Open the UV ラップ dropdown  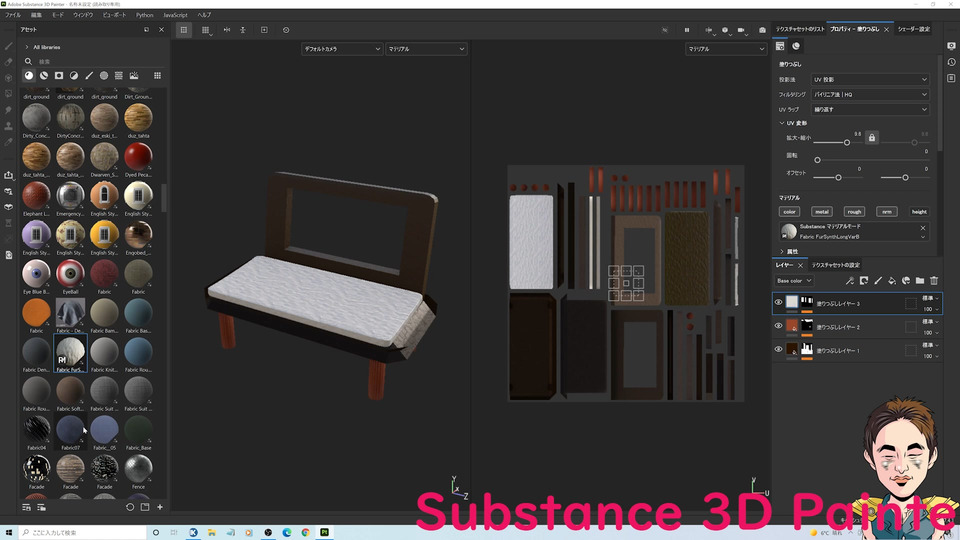870,110
